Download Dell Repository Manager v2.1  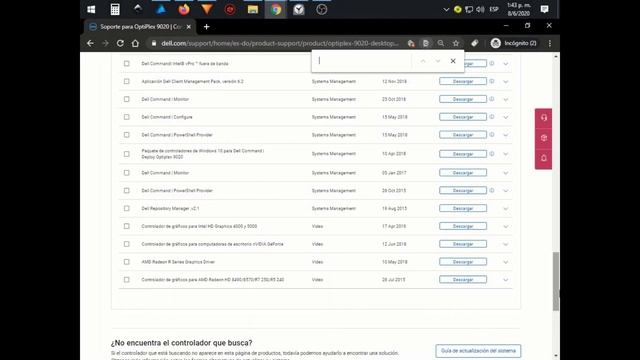463,209
